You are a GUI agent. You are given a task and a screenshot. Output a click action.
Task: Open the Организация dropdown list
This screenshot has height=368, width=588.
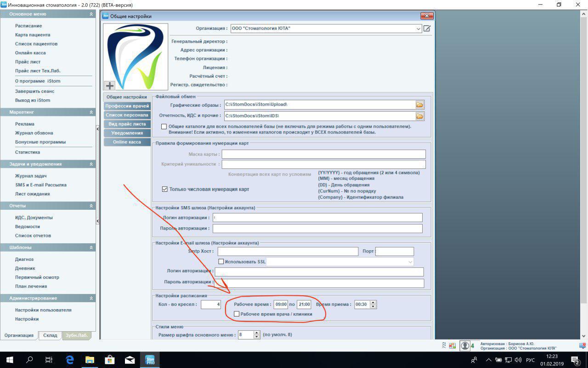click(x=418, y=29)
